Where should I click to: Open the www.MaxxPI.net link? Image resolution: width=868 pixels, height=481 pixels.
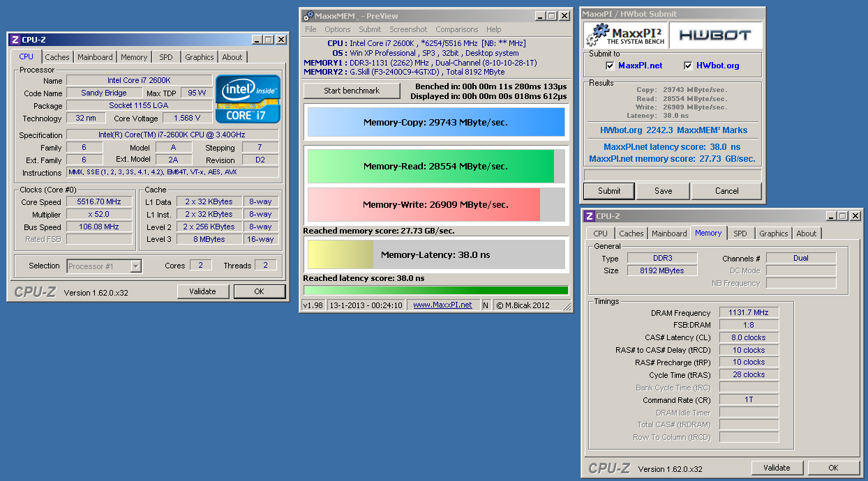[x=442, y=305]
